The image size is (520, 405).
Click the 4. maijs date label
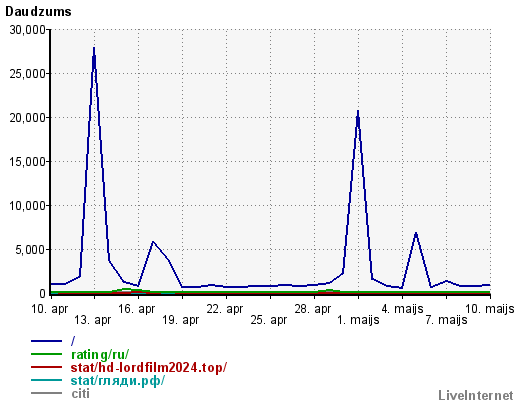click(x=402, y=309)
